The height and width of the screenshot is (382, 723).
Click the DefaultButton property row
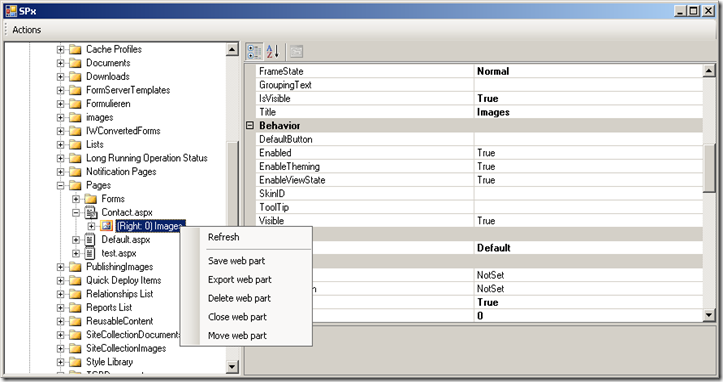pyautogui.click(x=480, y=139)
